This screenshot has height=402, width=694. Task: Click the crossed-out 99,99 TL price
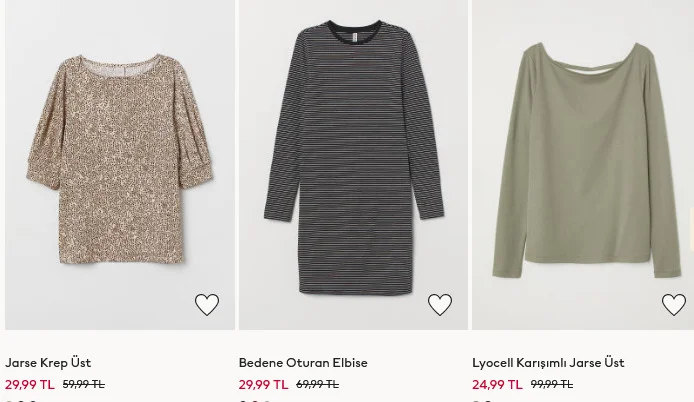click(x=551, y=384)
